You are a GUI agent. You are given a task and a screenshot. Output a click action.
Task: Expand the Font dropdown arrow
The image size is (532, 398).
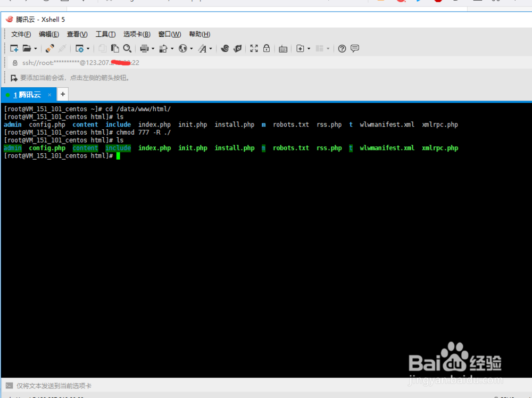(x=211, y=49)
